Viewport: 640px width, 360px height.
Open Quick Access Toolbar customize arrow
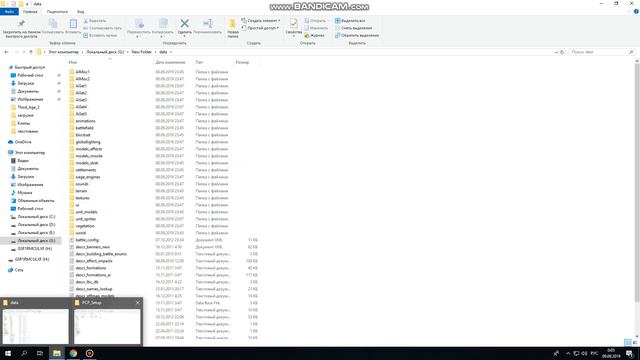coord(27,4)
